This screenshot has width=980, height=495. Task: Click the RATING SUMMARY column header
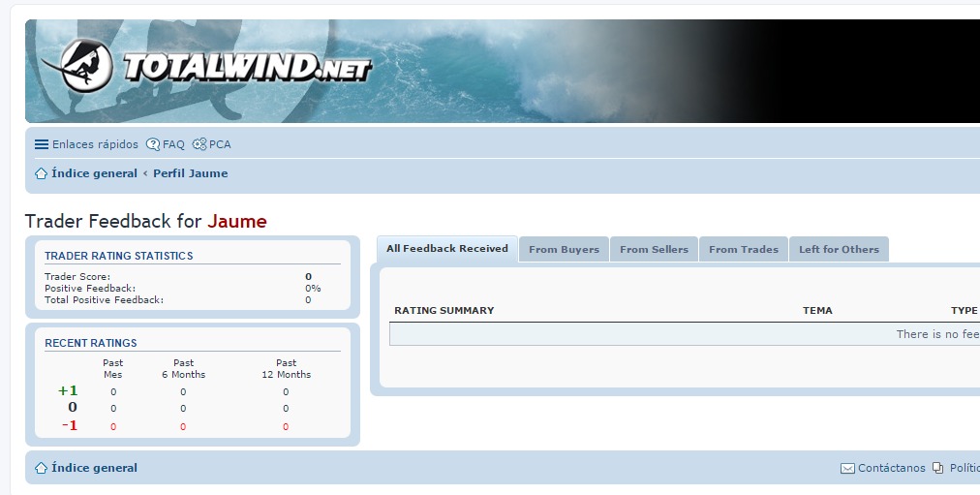click(x=444, y=311)
